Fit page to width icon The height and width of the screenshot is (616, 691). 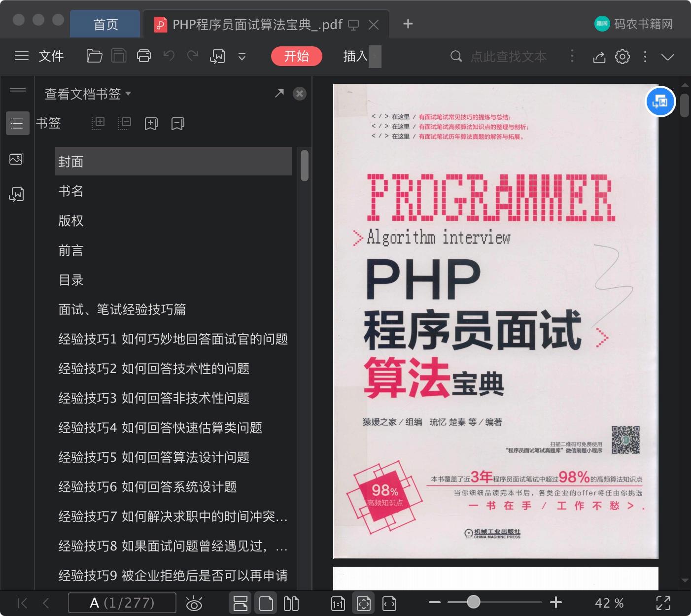tap(389, 603)
